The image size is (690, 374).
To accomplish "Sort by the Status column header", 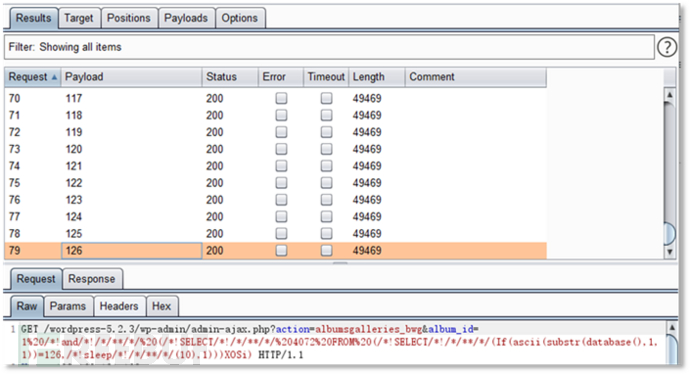I will (230, 77).
